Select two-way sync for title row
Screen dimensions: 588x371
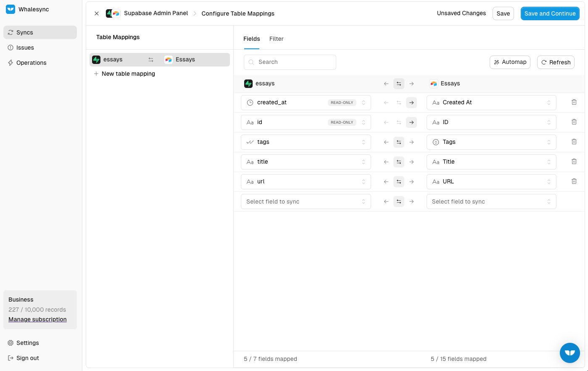point(399,162)
